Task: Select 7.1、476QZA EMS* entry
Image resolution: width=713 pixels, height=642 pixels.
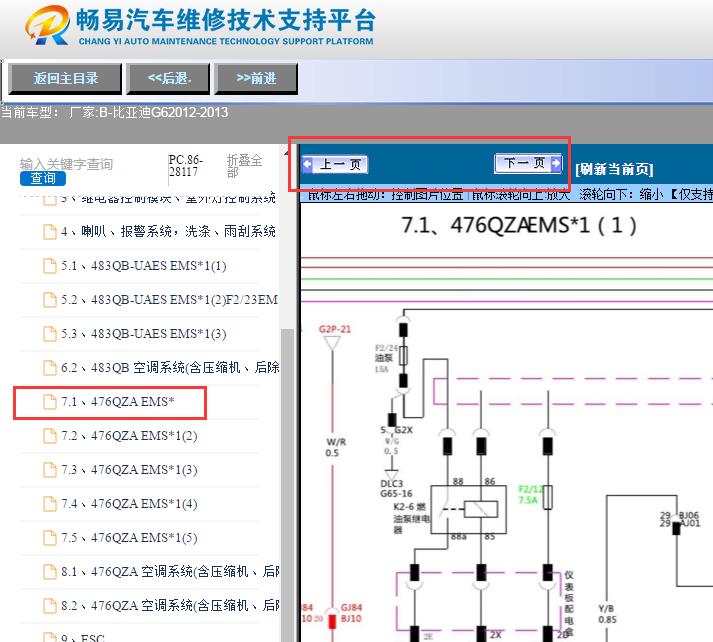Action: tap(118, 402)
